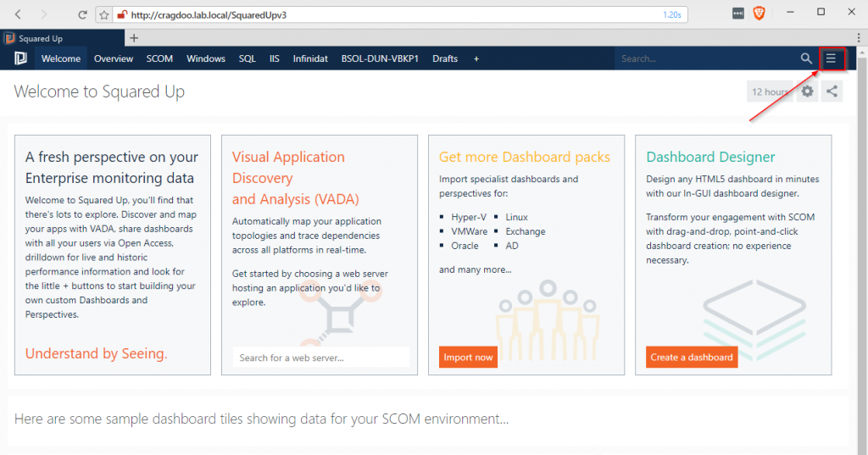Go to the Windows tab
The width and height of the screenshot is (868, 455).
pos(206,58)
